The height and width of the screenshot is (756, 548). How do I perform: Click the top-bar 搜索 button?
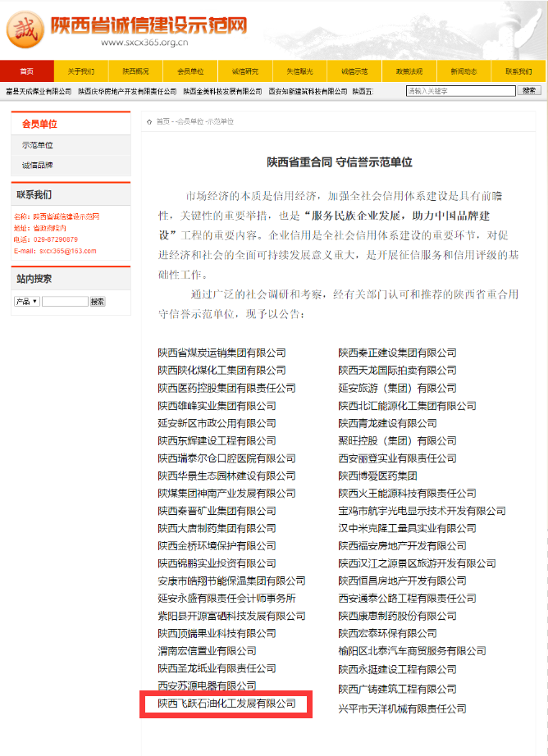(529, 91)
